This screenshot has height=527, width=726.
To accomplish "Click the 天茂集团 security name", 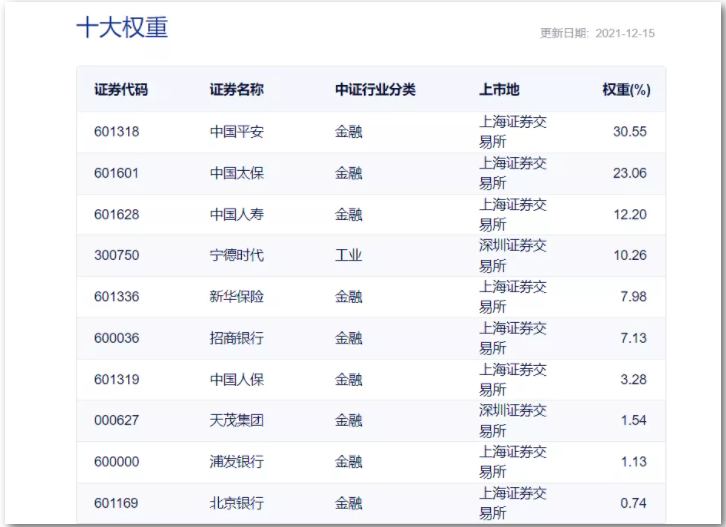I will point(236,420).
